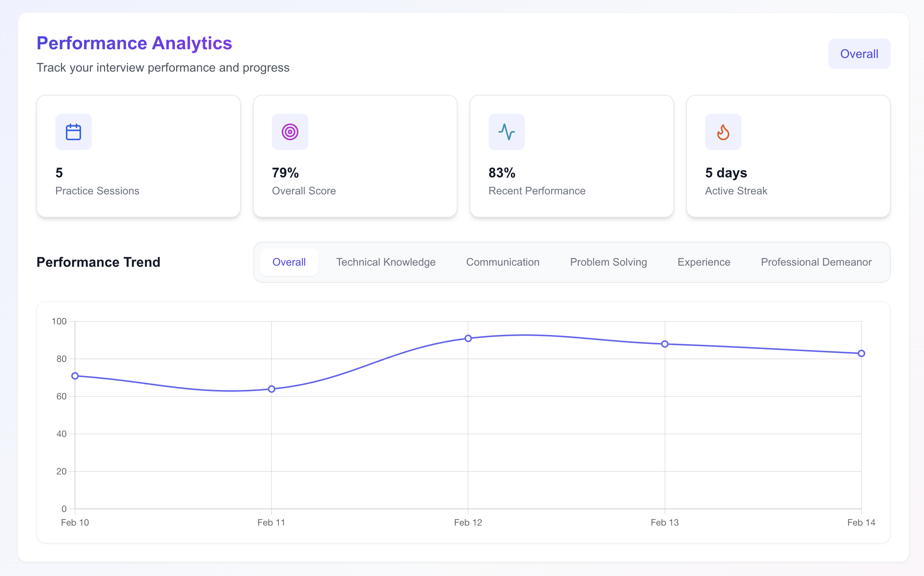Click the Feb 13 data point on chart
Image resolution: width=924 pixels, height=576 pixels.
click(x=665, y=344)
